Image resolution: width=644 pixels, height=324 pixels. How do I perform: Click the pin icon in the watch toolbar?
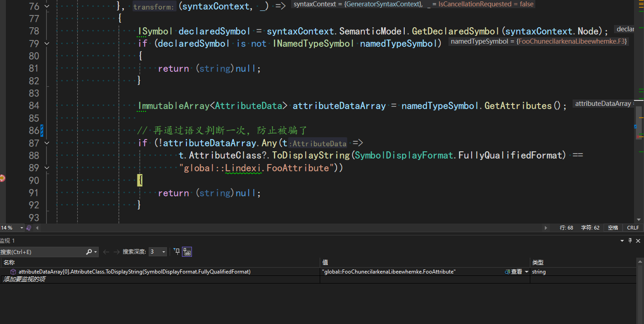(177, 251)
